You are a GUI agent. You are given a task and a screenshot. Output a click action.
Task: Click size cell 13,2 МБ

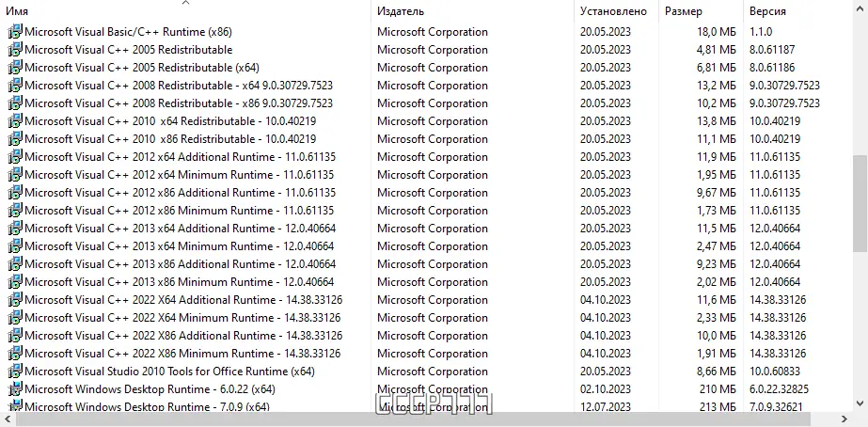(x=717, y=86)
